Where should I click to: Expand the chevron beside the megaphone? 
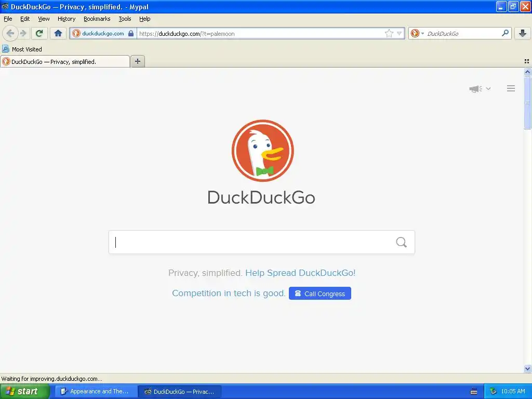(488, 88)
